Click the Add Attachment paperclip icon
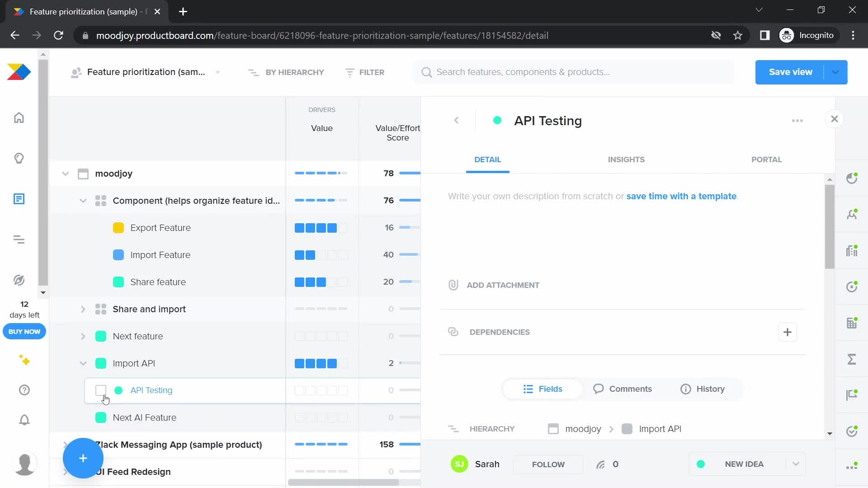This screenshot has width=868, height=488. pyautogui.click(x=453, y=285)
